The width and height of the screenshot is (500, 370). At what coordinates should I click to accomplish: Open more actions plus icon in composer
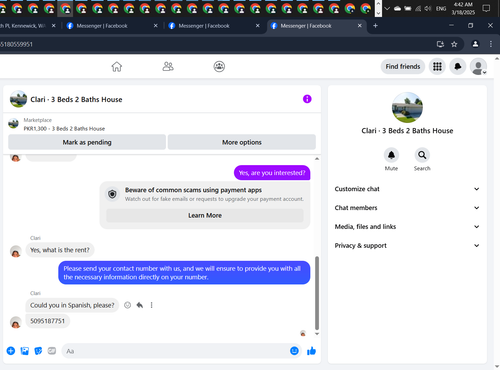[x=11, y=351]
